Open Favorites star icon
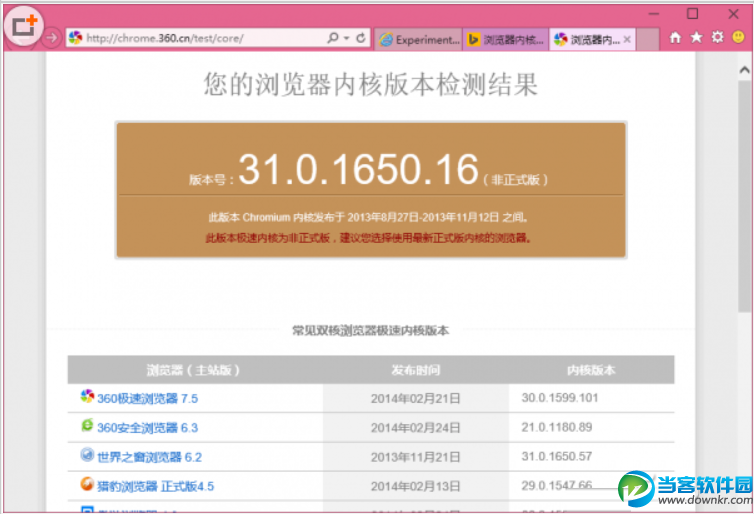Screen dimensions: 754x514 point(696,38)
